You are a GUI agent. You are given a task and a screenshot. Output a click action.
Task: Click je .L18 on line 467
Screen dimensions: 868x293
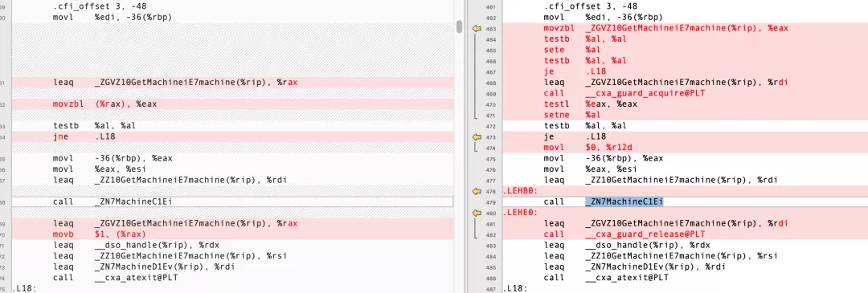coord(575,71)
